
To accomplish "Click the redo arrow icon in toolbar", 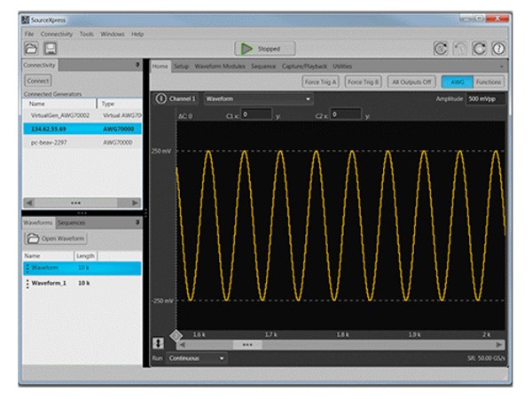I will (481, 49).
